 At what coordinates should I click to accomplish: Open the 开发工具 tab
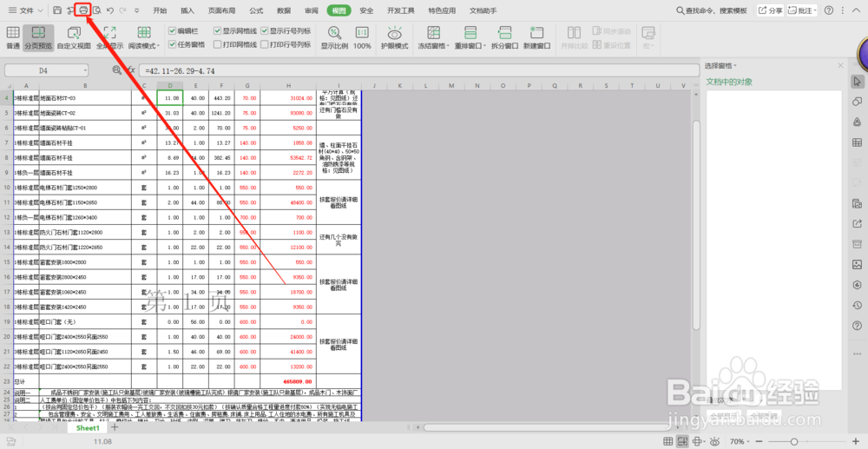tap(401, 10)
